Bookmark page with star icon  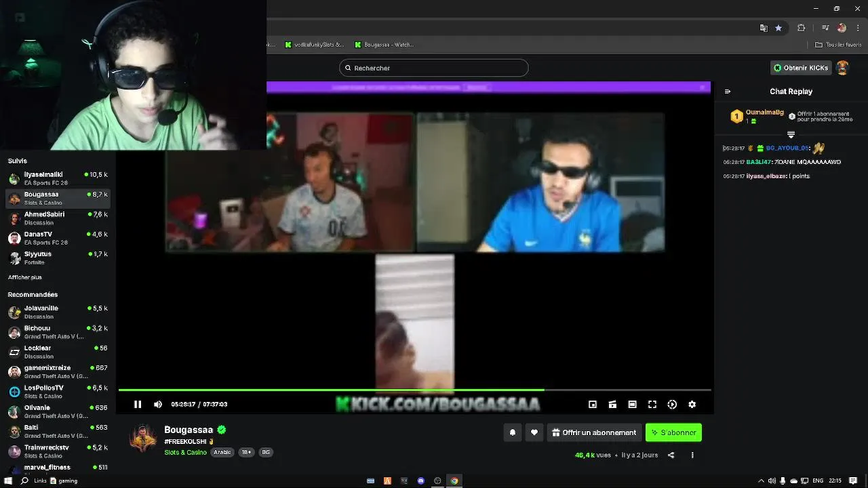(778, 28)
